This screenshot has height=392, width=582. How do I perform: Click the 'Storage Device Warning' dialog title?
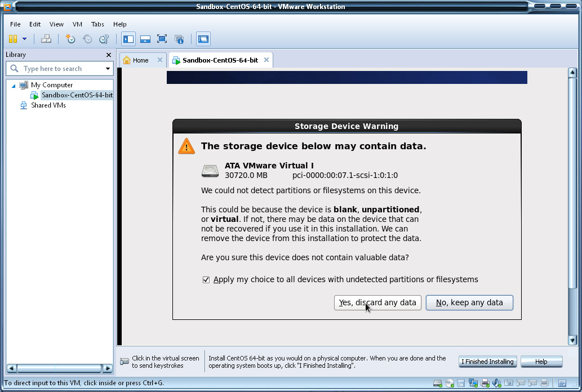click(346, 126)
